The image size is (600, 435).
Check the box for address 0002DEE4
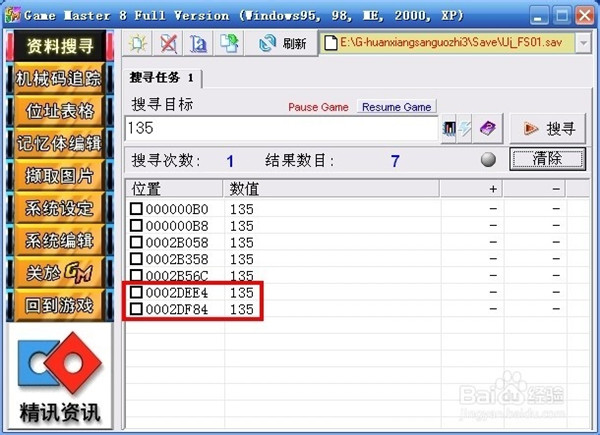[136, 292]
